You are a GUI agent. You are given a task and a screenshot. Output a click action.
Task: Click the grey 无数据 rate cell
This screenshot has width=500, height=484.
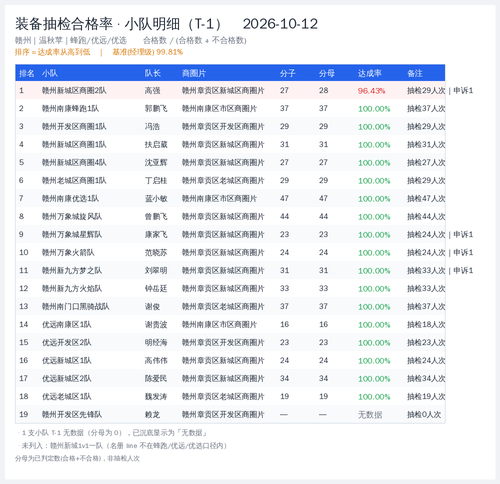click(x=370, y=415)
